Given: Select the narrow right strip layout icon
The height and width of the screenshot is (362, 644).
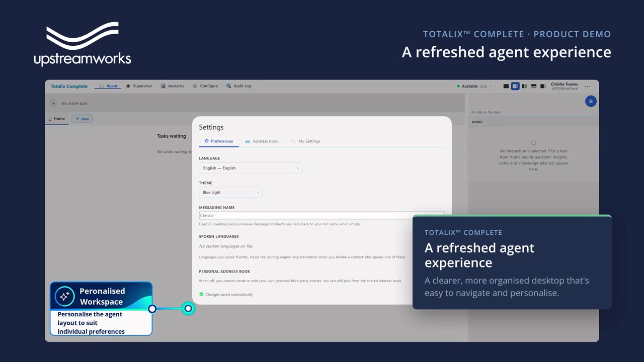Looking at the screenshot, I should click(x=543, y=86).
